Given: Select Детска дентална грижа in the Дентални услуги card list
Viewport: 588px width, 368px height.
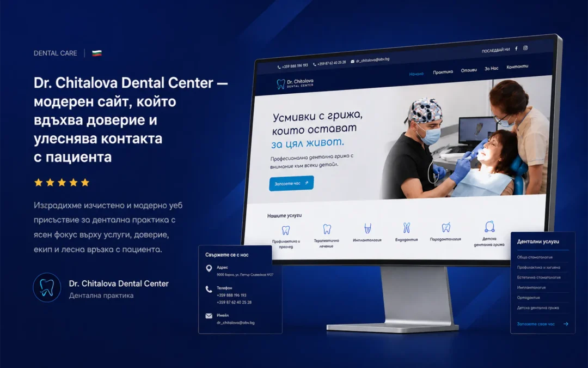Looking at the screenshot, I should (x=538, y=308).
